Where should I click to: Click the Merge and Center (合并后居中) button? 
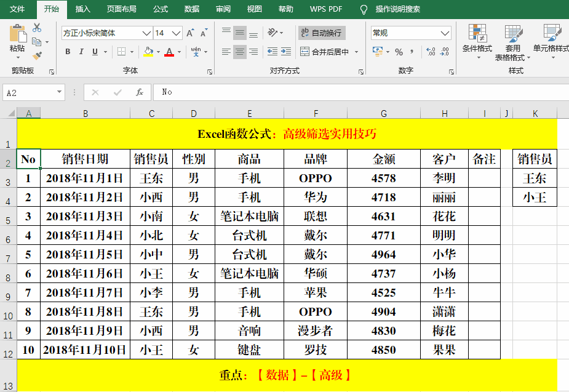(x=330, y=52)
